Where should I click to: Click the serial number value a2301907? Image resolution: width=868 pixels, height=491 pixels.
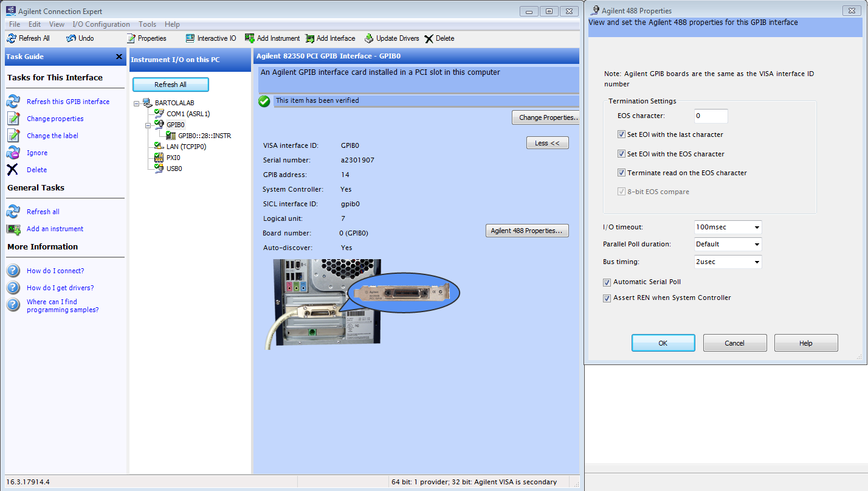pos(357,160)
